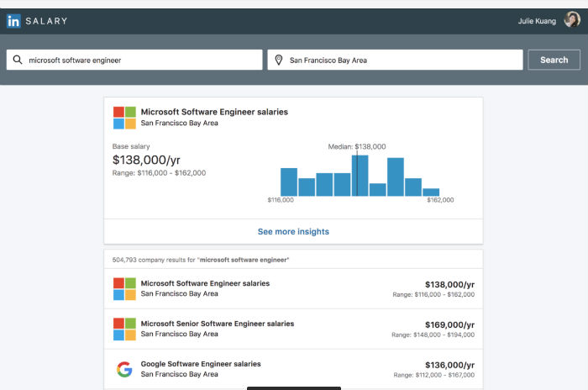Click the Microsoft logo beside the Software Engineer result
This screenshot has height=390, width=588.
pos(124,288)
